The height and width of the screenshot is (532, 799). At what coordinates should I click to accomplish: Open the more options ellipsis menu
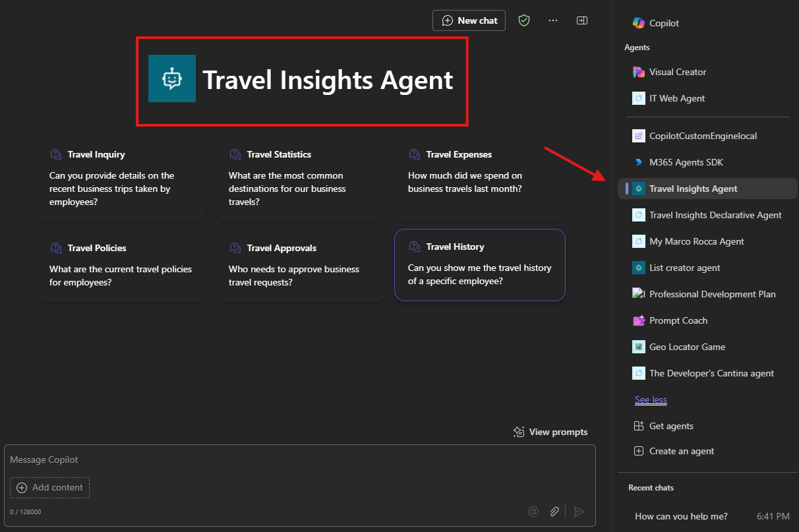pyautogui.click(x=553, y=20)
